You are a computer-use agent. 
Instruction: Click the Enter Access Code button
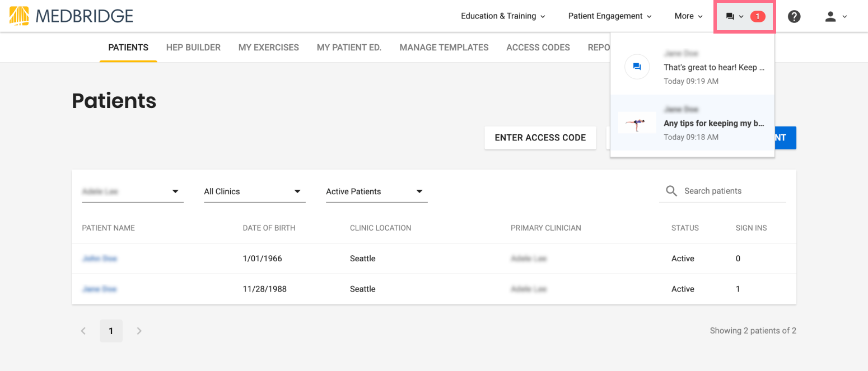540,138
